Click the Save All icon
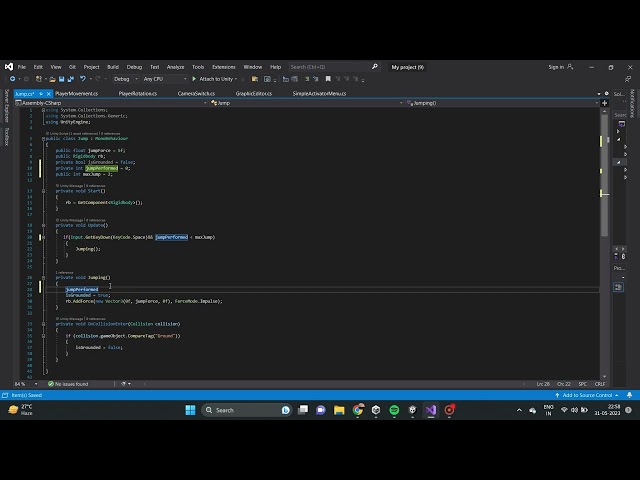Image resolution: width=640 pixels, height=480 pixels. pyautogui.click(x=71, y=79)
